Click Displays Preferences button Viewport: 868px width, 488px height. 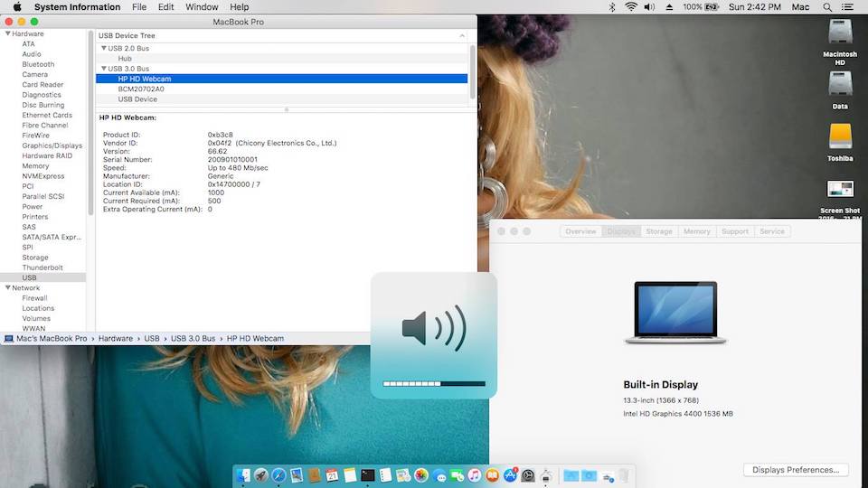point(796,470)
